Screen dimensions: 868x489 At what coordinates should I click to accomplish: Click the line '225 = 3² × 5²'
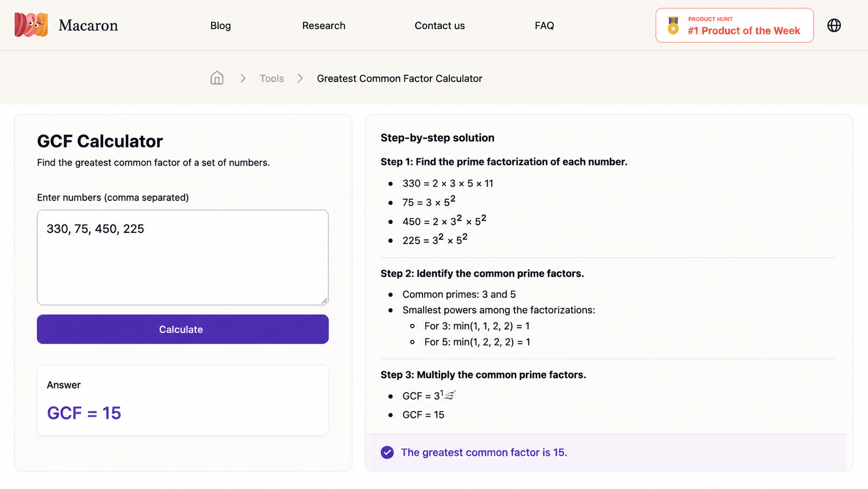pos(435,239)
